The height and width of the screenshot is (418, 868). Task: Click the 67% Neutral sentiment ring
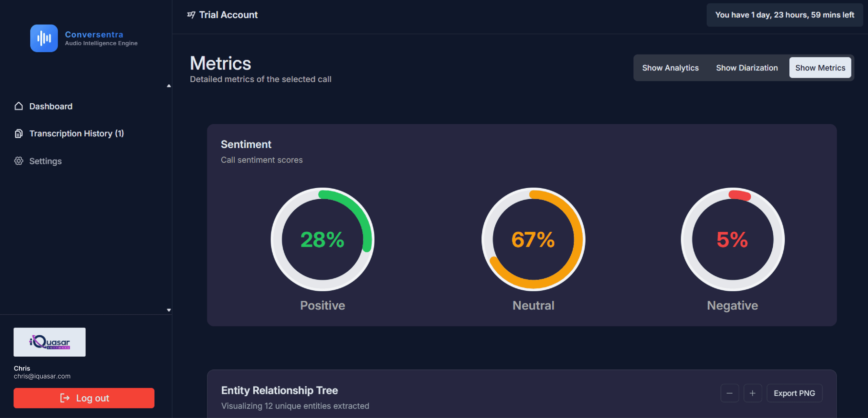[x=533, y=239]
